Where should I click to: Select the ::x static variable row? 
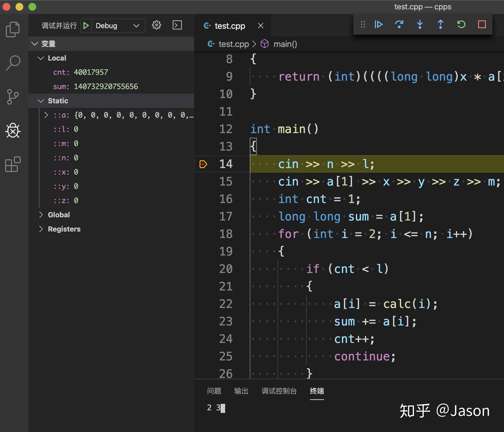111,172
